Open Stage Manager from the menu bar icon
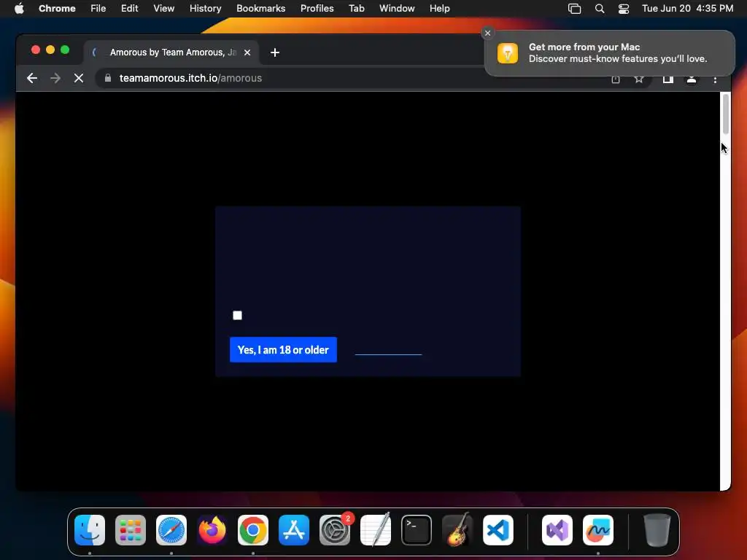This screenshot has height=560, width=747. point(575,9)
